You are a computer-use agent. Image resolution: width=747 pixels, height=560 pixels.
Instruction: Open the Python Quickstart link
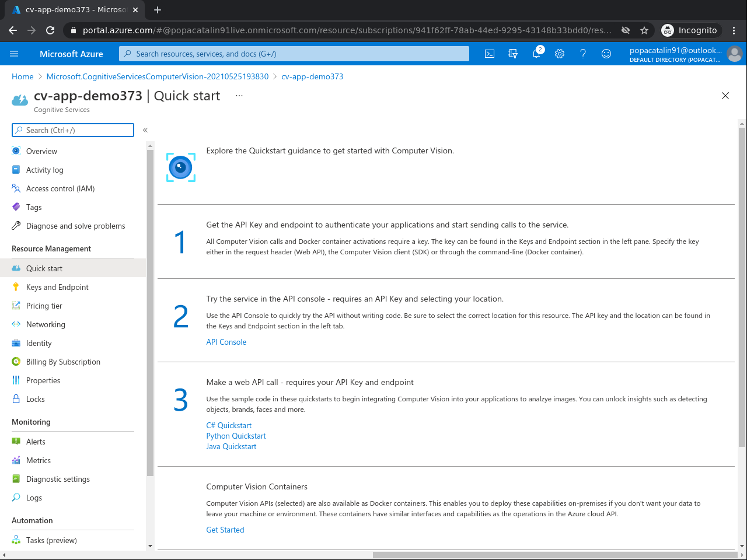pos(236,436)
